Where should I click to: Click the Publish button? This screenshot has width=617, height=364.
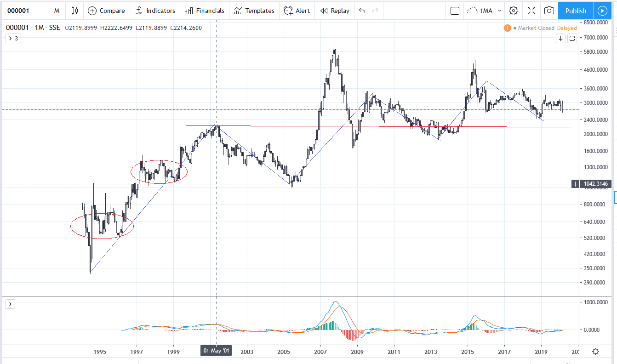[x=576, y=11]
